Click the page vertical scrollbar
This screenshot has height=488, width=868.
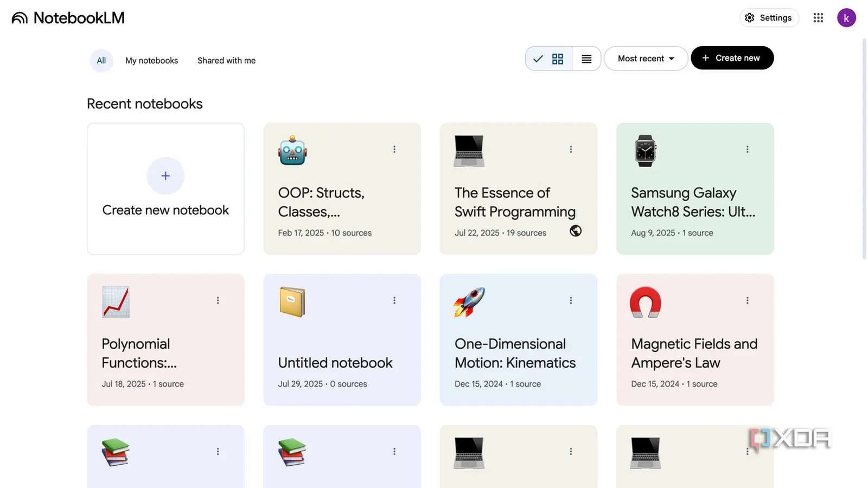[864, 149]
